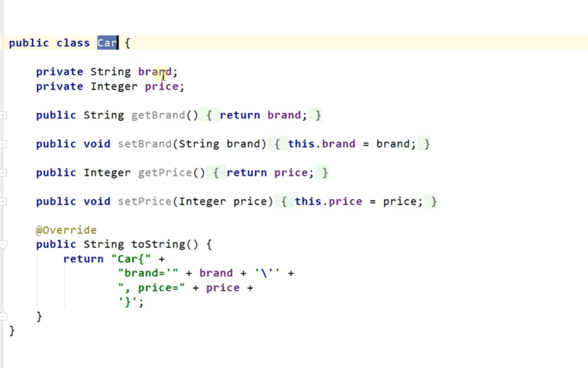Click the folded body 'return price;' of getPrice
Viewport: 588px width, 368px height.
pyautogui.click(x=270, y=173)
